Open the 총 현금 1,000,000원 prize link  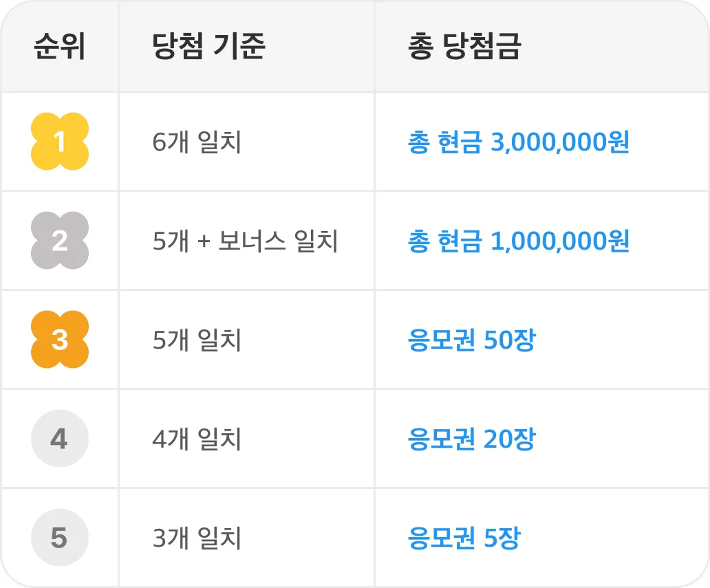[x=519, y=241]
